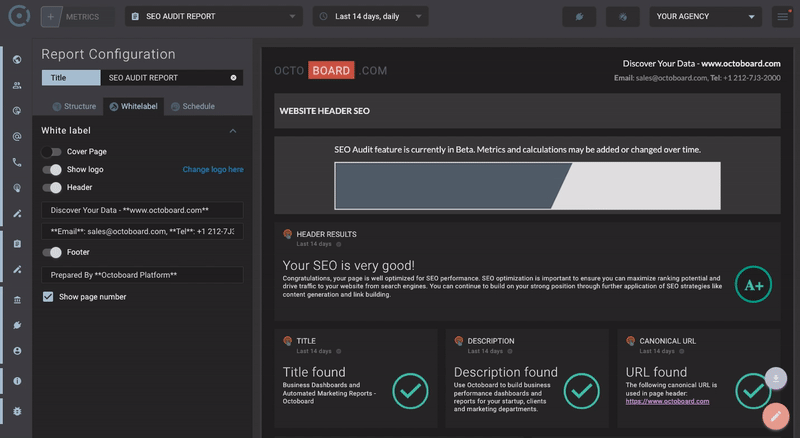This screenshot has width=800, height=438.
Task: Open the Last 14 days, daily dropdown
Action: click(x=370, y=16)
